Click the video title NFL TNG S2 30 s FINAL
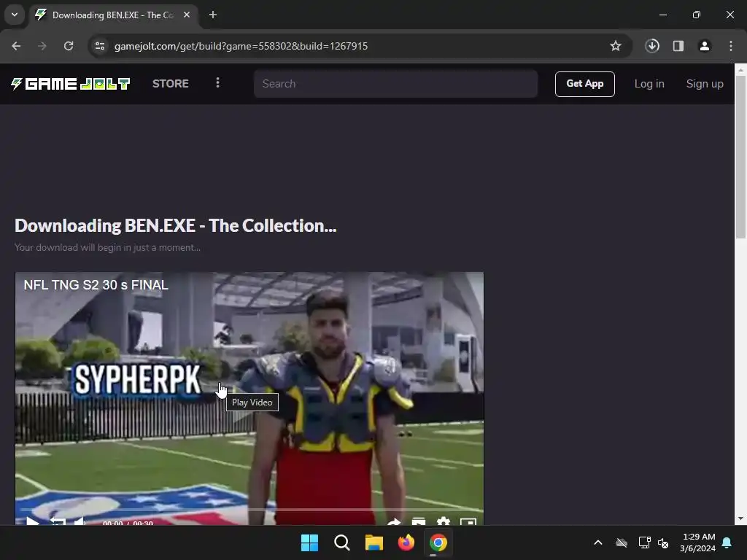Viewport: 747px width, 560px height. 96,285
